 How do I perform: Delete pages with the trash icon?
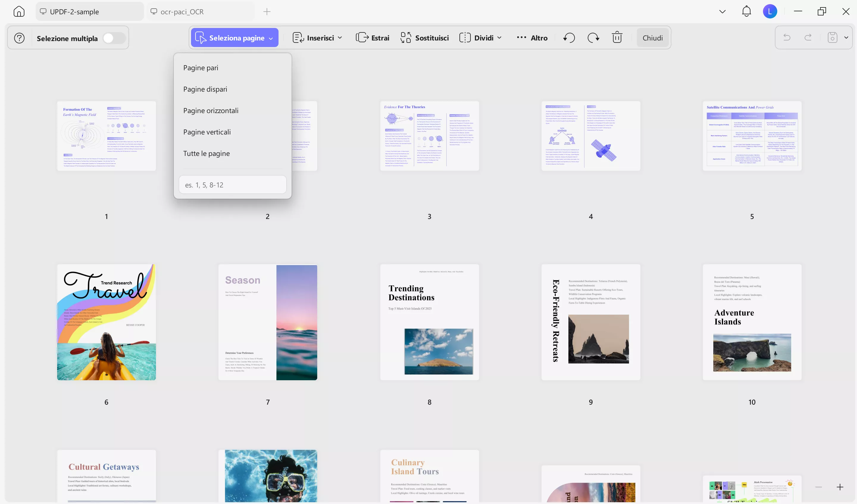coord(617,37)
